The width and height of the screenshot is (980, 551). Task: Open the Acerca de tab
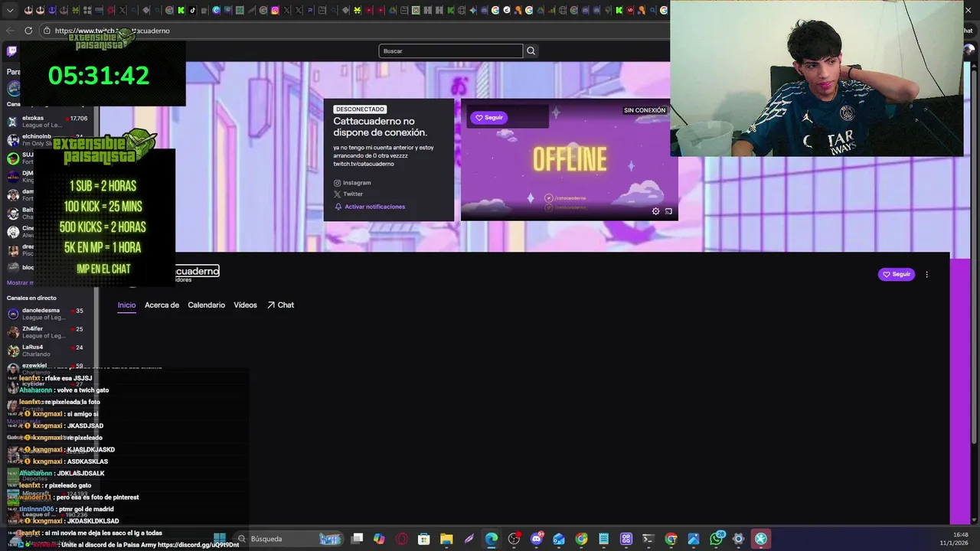click(x=162, y=305)
